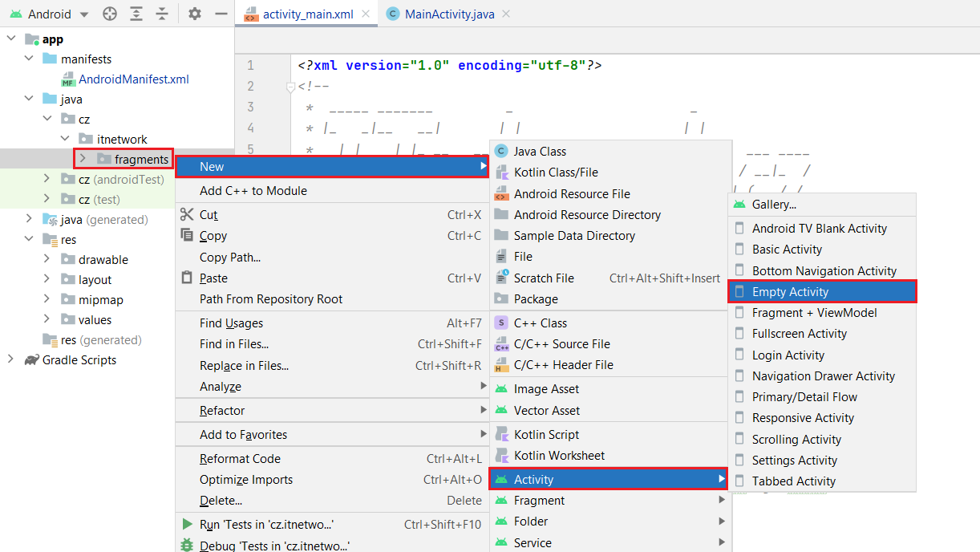Click Paste in the context menu
This screenshot has height=552, width=980.
(x=213, y=278)
